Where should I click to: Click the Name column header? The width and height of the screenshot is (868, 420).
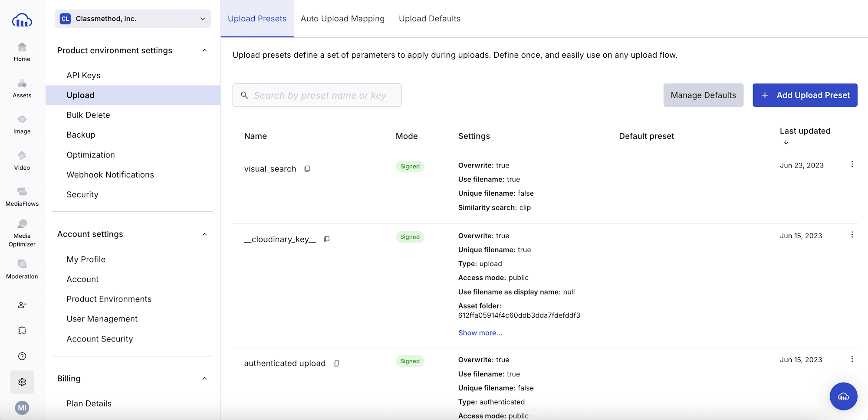tap(255, 136)
